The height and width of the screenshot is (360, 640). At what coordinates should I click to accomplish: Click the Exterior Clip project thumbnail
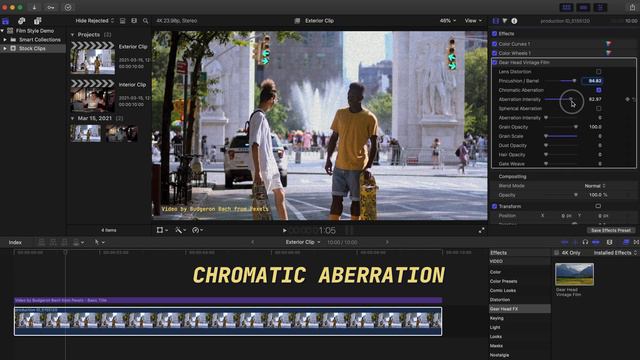click(93, 58)
